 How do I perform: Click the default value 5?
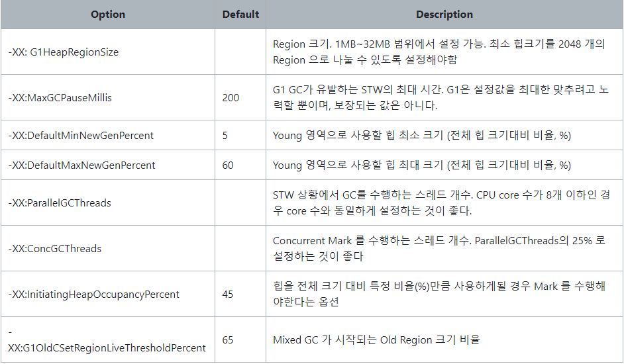(x=225, y=136)
